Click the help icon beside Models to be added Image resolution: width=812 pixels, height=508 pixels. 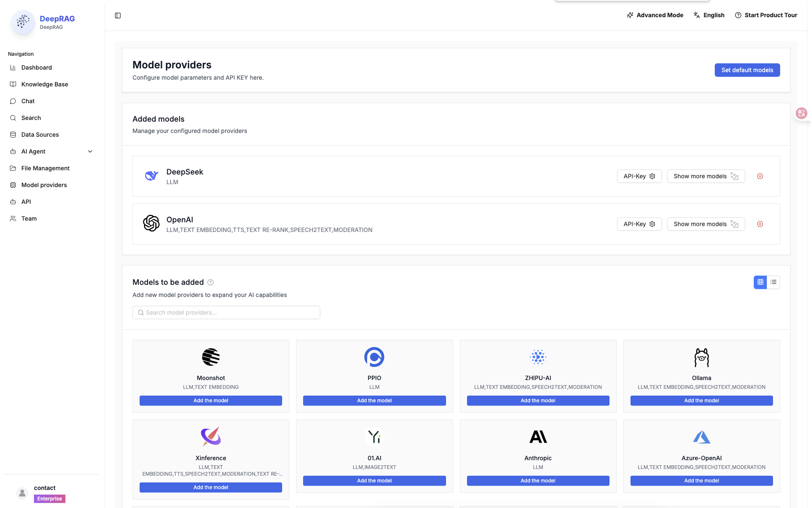click(210, 282)
